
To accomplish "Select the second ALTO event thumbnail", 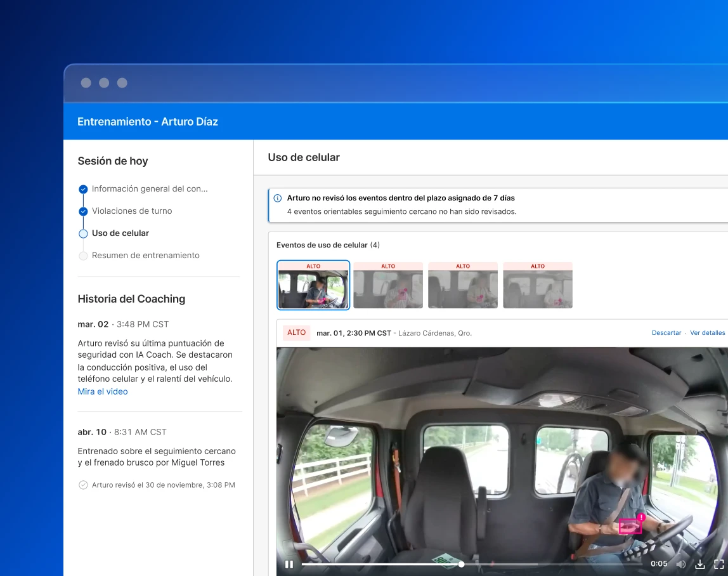I will tap(388, 285).
